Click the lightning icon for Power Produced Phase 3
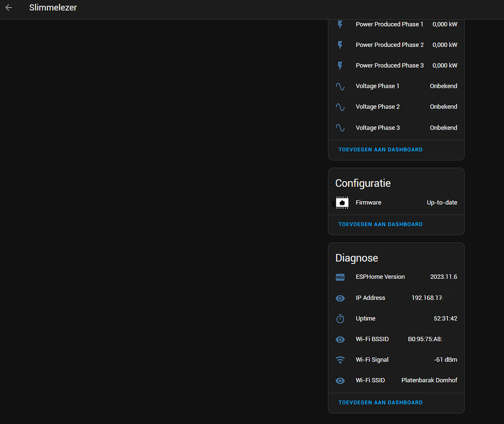Viewport: 504px width, 424px height. tap(340, 65)
